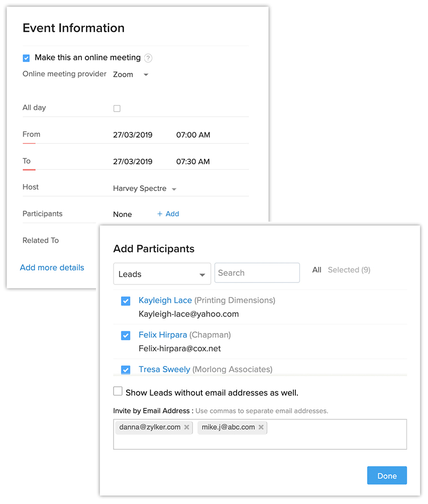Screen dimensions: 428x504
Task: Uncheck Make this an online meeting
Action: pyautogui.click(x=27, y=58)
